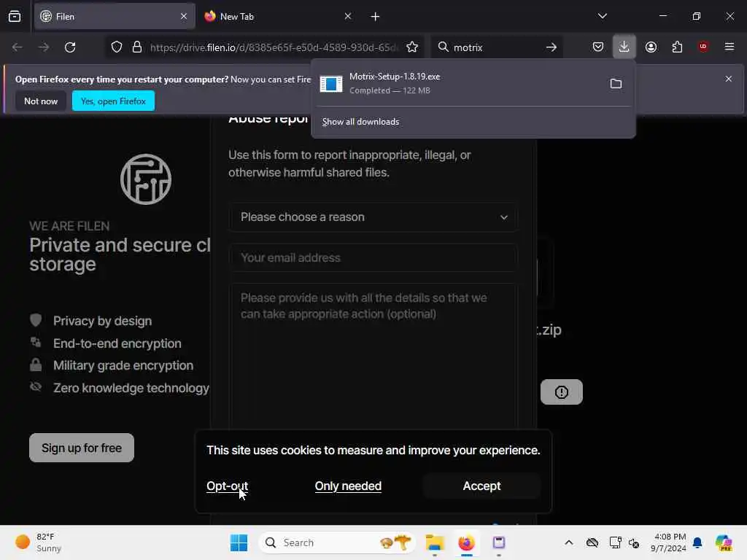The height and width of the screenshot is (560, 747).
Task: Dismiss the Firefox startup notification bar
Action: [729, 79]
